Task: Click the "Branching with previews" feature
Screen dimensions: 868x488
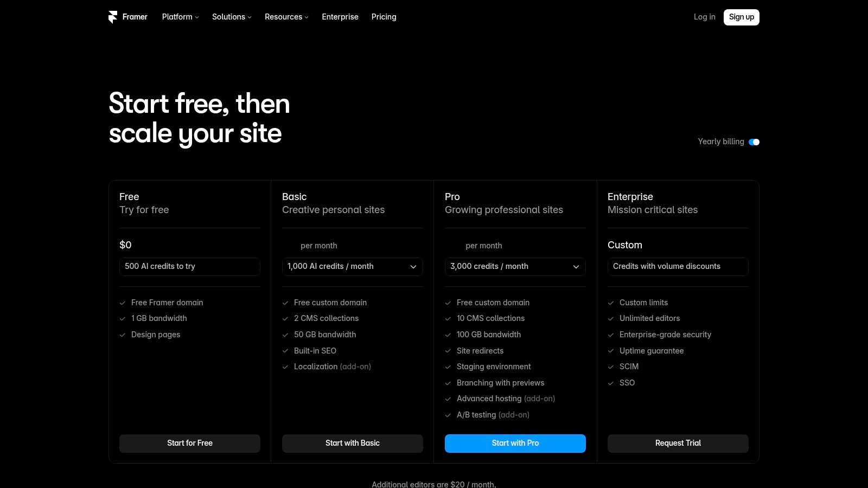Action: coord(501,383)
